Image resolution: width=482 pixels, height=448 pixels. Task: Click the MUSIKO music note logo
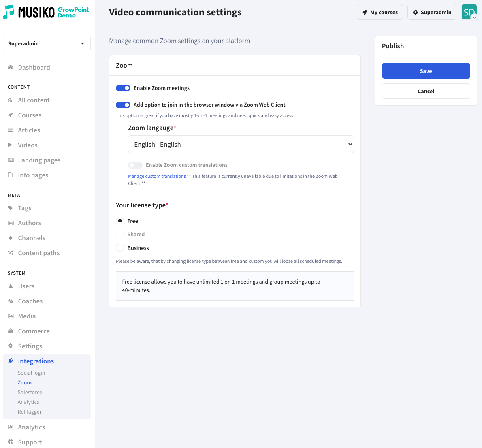point(9,12)
